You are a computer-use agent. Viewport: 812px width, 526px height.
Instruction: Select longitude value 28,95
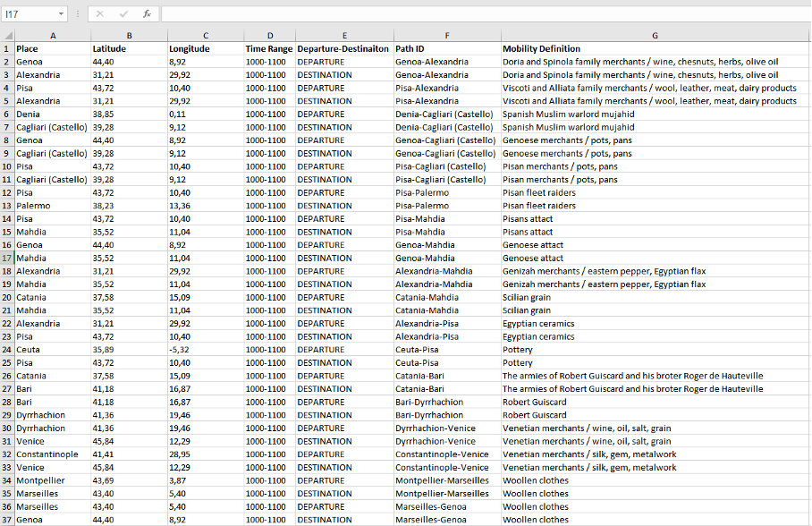[x=206, y=454]
